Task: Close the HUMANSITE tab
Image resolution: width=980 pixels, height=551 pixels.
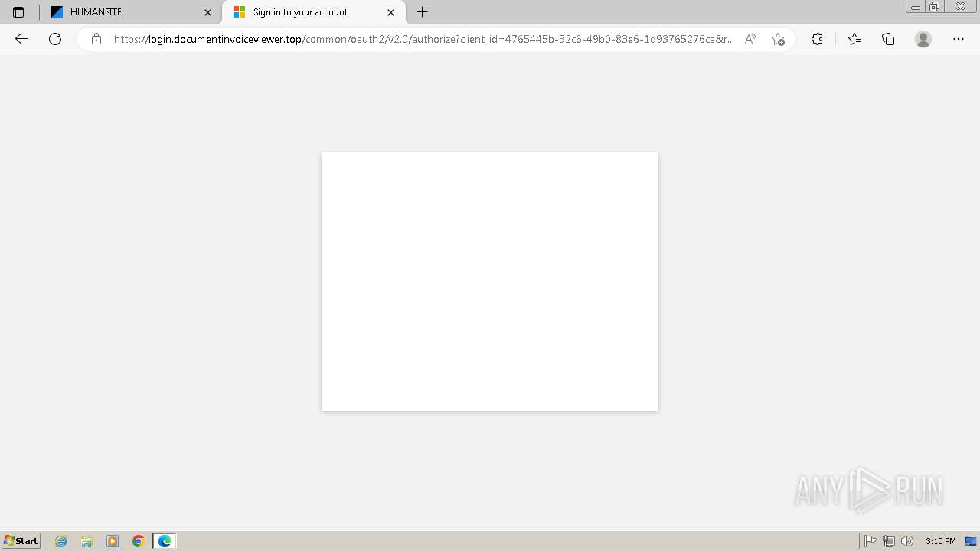Action: (207, 12)
